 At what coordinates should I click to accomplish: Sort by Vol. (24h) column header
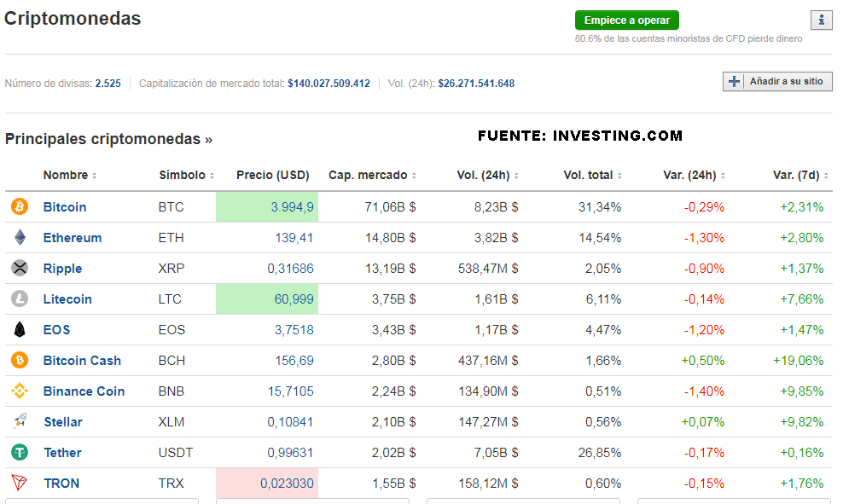point(487,176)
